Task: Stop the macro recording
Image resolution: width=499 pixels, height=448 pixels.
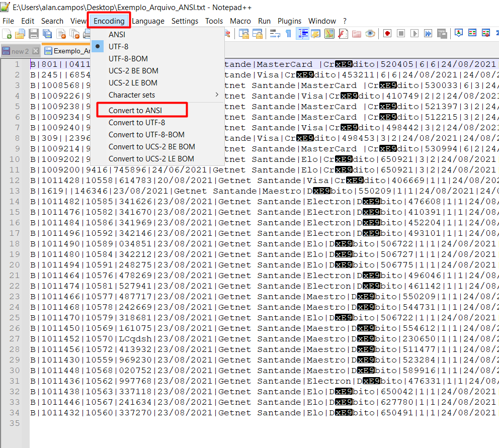Action: pyautogui.click(x=401, y=33)
